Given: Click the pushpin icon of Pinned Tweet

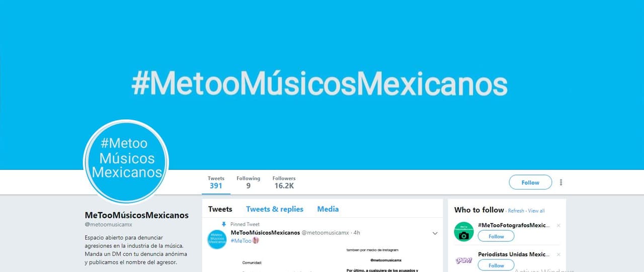Looking at the screenshot, I should [x=224, y=224].
